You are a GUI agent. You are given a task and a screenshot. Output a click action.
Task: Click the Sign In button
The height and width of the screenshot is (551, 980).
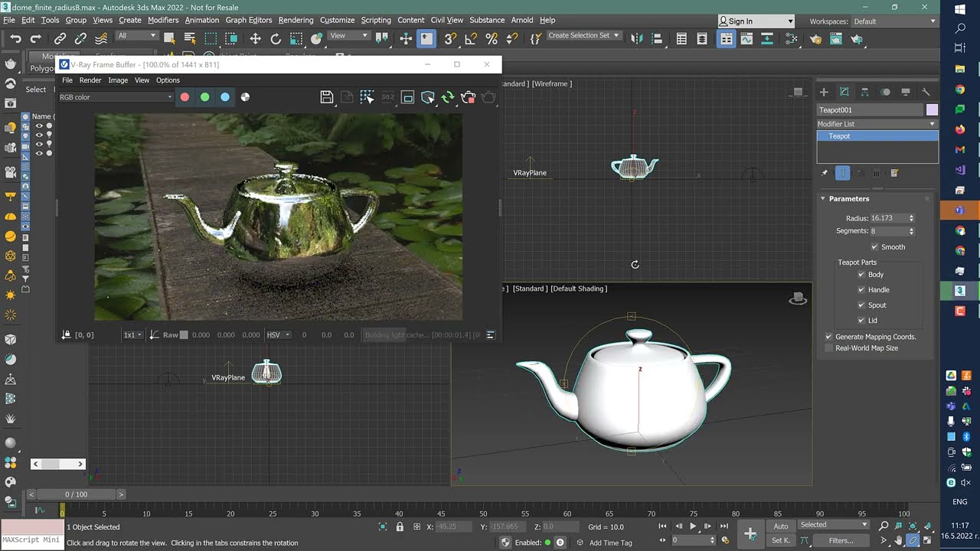(740, 21)
